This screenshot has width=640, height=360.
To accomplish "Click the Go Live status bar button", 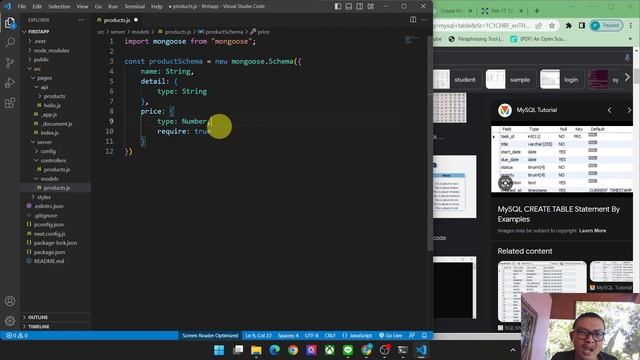I will (390, 336).
